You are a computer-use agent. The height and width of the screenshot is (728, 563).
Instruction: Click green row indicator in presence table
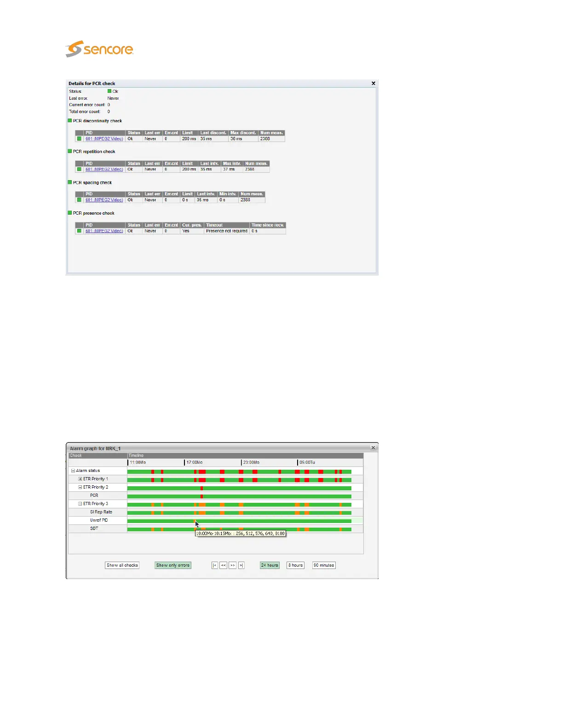79,231
